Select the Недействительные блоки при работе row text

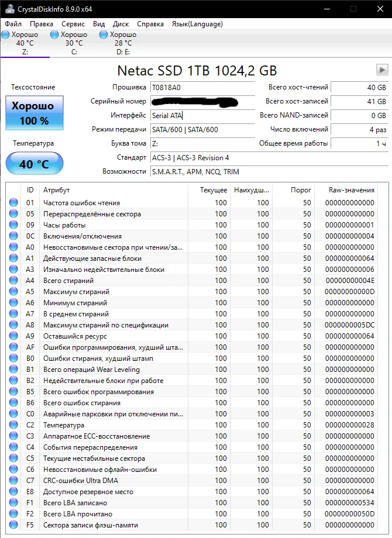(104, 381)
